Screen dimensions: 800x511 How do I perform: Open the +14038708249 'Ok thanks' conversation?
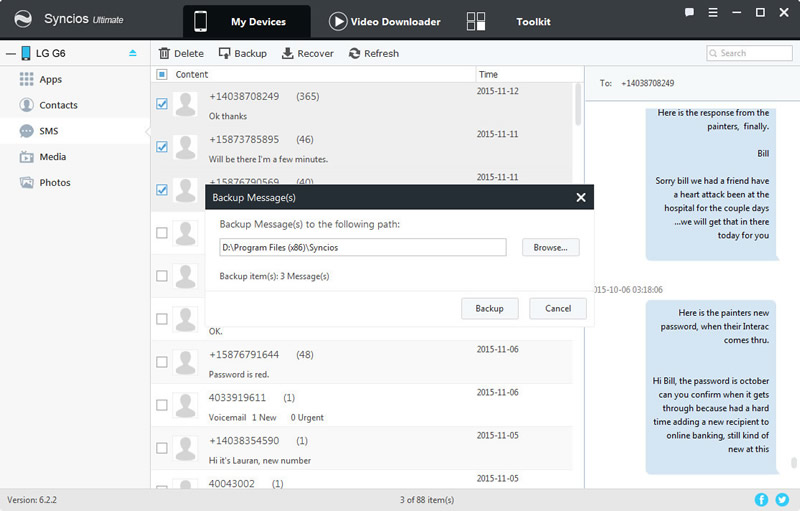(x=362, y=104)
